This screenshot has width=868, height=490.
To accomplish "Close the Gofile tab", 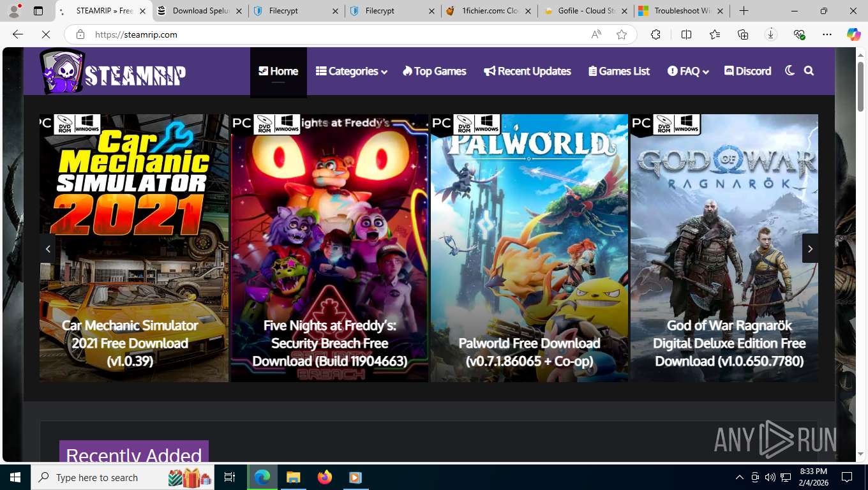I will [x=624, y=11].
